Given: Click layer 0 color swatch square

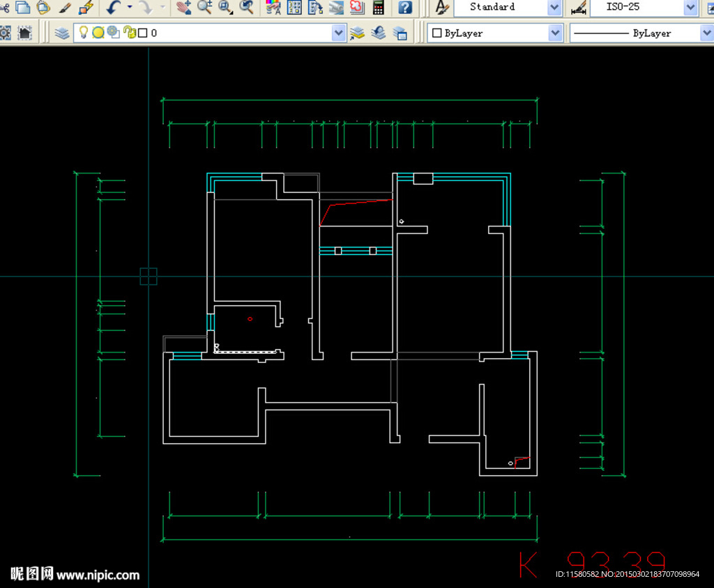Looking at the screenshot, I should pos(143,33).
